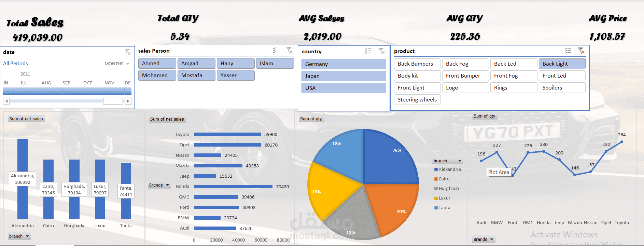Select Front Led product
This screenshot has height=246, width=644.
tap(562, 76)
